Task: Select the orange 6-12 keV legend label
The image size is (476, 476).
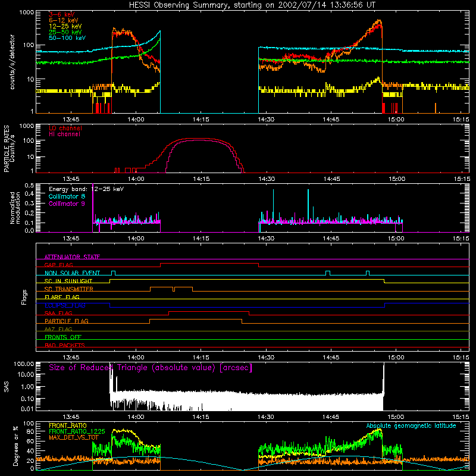Action: tap(64, 20)
